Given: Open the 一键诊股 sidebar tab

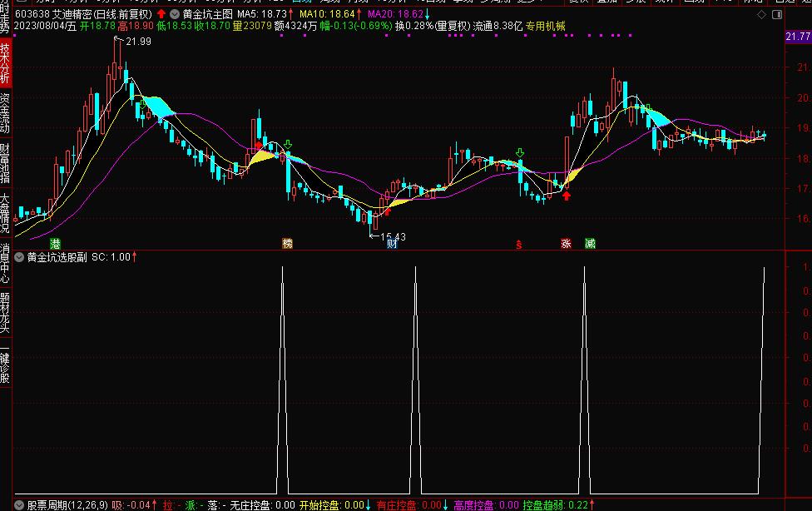Looking at the screenshot, I should coord(5,362).
